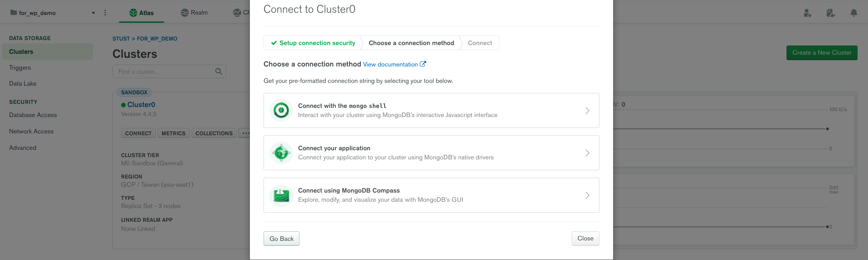Switch to the Realm tab
This screenshot has width=868, height=260.
[194, 13]
